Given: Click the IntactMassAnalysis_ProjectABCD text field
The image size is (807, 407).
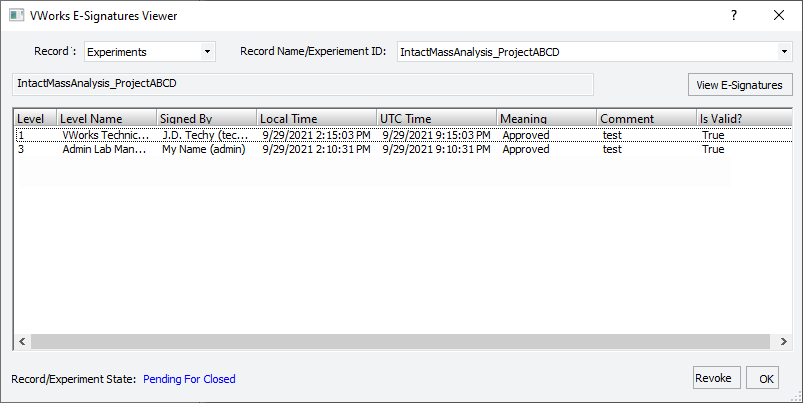Looking at the screenshot, I should tap(303, 84).
